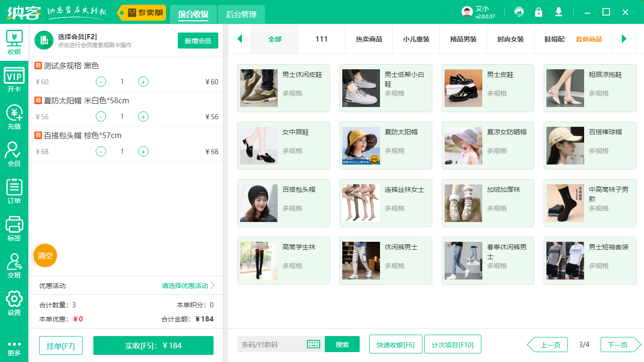
Task: Switch to the 后台管理 tab
Action: pyautogui.click(x=240, y=15)
